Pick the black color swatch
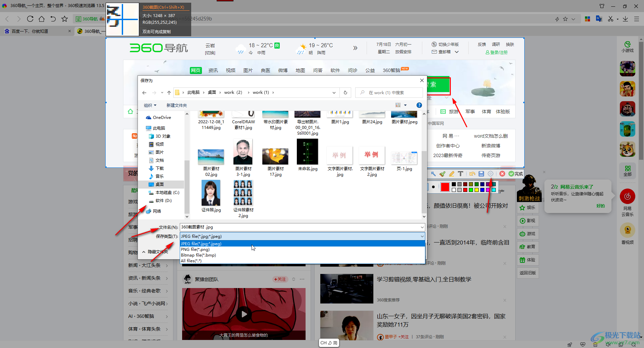Viewport: 644px width, 348px height. click(454, 184)
